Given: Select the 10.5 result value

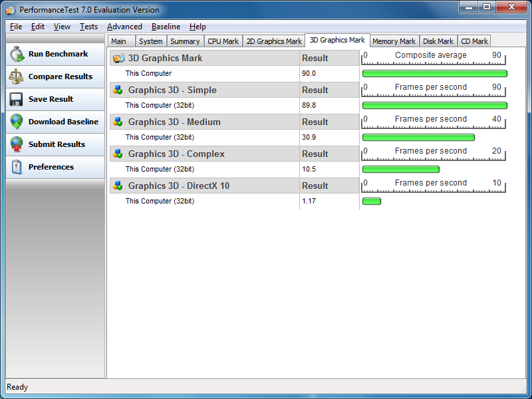Looking at the screenshot, I should (309, 170).
